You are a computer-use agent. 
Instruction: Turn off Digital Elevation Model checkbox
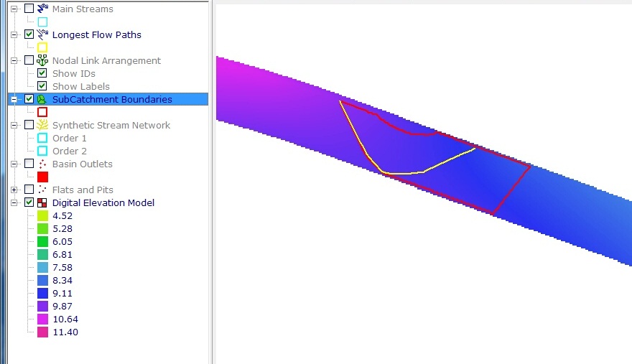pos(29,202)
